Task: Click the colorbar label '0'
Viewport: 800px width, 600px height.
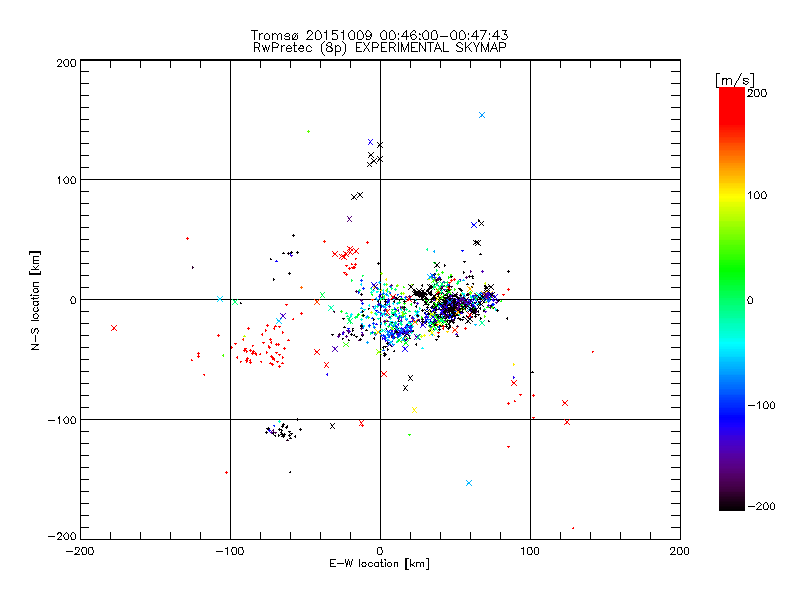Action: click(750, 301)
